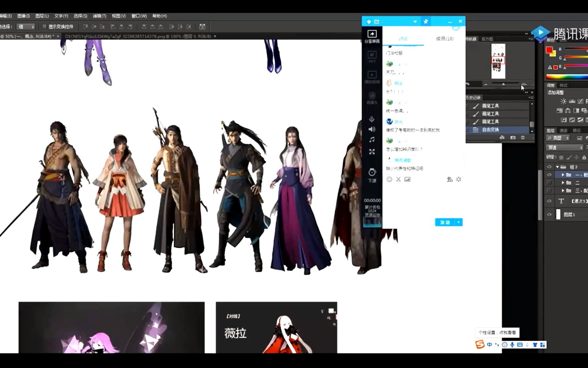The image size is (588, 368).
Task: Switch to the 通道 channels tab
Action: pyautogui.click(x=563, y=131)
